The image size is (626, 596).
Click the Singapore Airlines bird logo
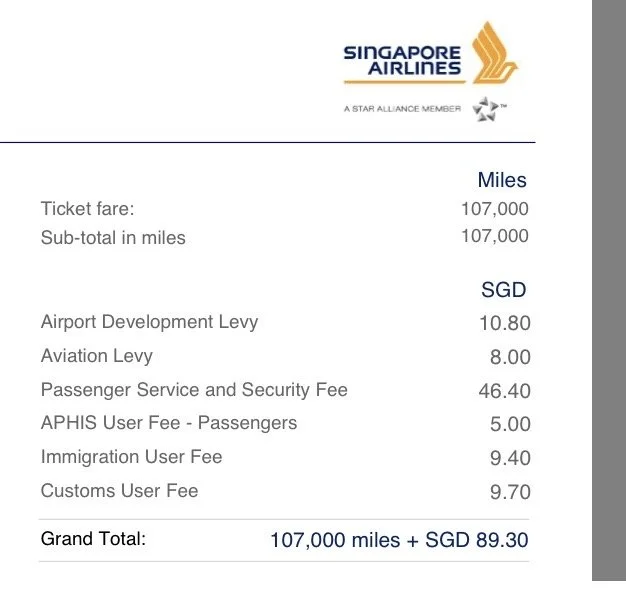point(494,52)
